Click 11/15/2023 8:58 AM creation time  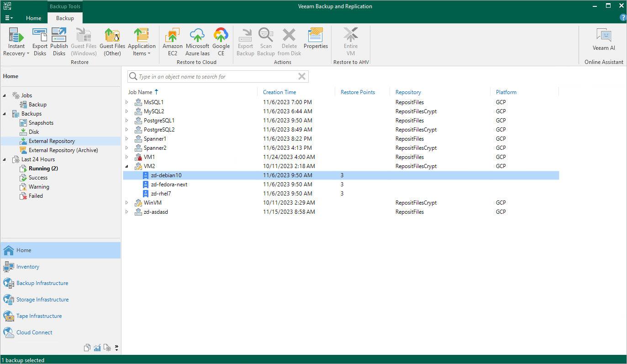(289, 212)
